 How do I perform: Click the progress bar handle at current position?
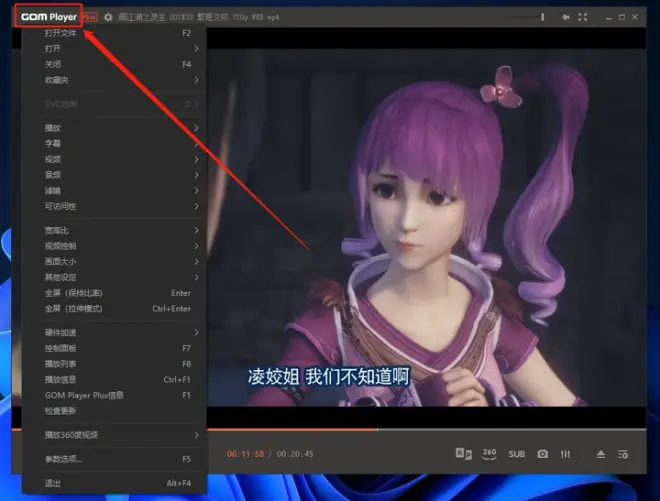click(377, 429)
